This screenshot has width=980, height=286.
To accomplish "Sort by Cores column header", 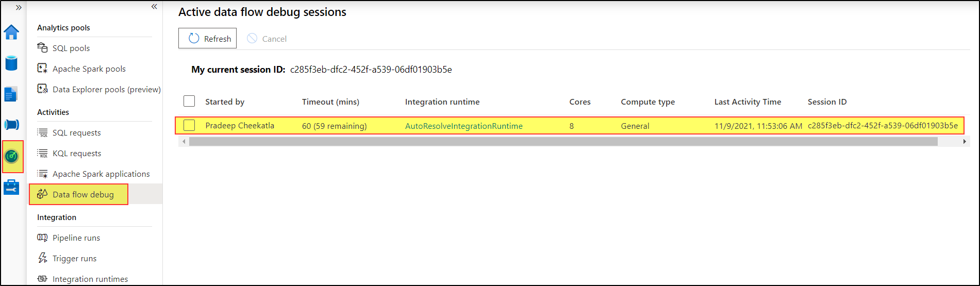I will [x=580, y=102].
